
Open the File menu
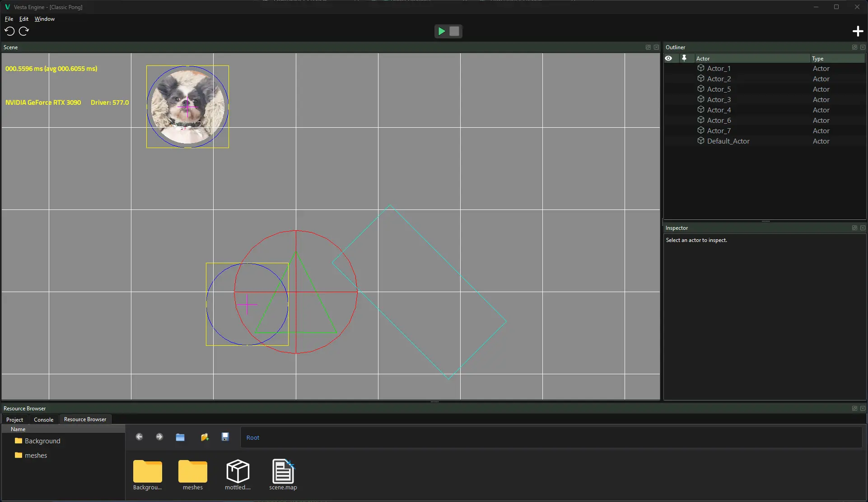click(9, 19)
